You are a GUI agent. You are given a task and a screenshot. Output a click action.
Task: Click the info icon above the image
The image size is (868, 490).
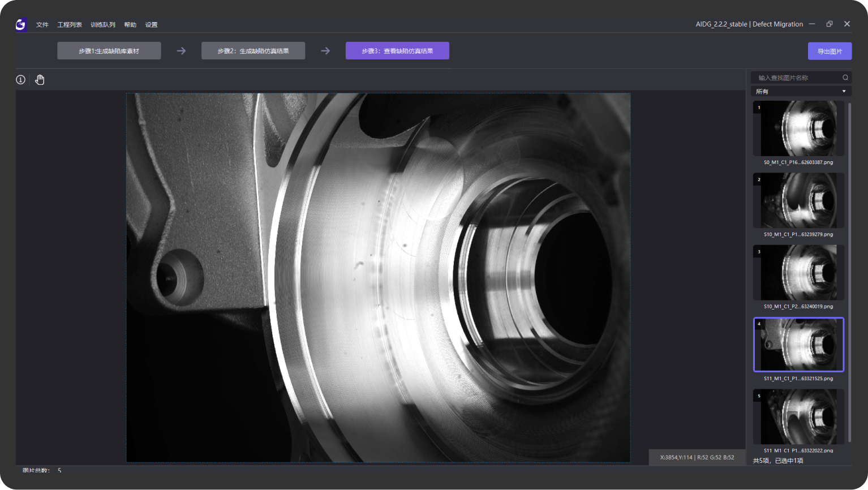[x=20, y=80]
